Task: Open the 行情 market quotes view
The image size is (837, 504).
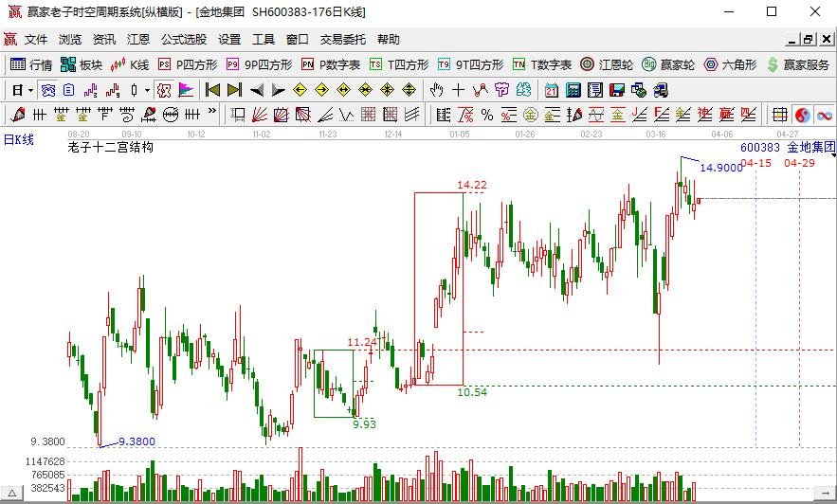Action: (31, 64)
